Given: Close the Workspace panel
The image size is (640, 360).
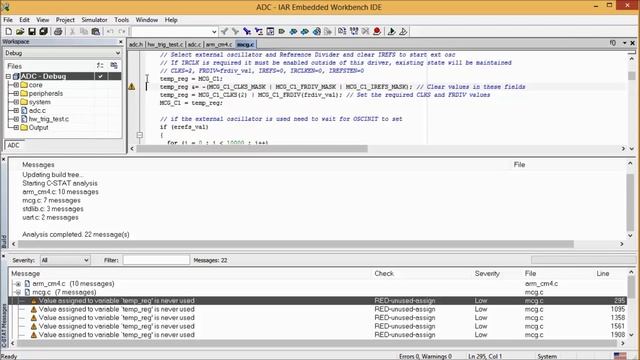Looking at the screenshot, I should pyautogui.click(x=121, y=42).
